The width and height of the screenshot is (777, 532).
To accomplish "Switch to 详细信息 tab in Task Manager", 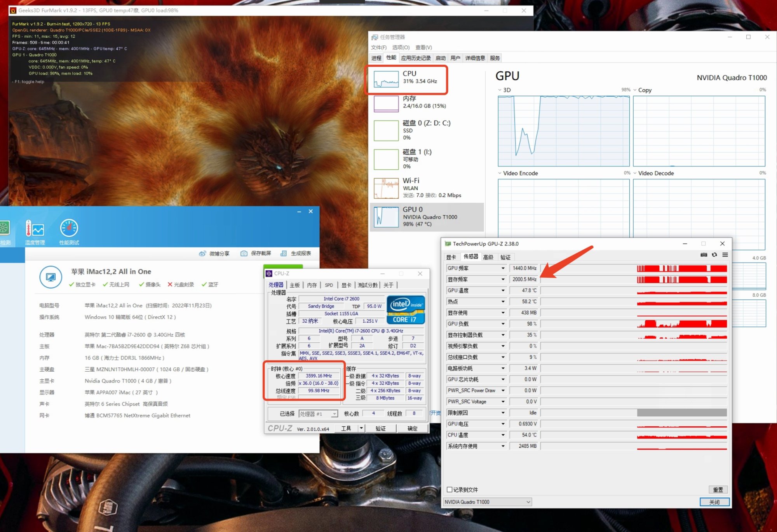I will [x=475, y=58].
